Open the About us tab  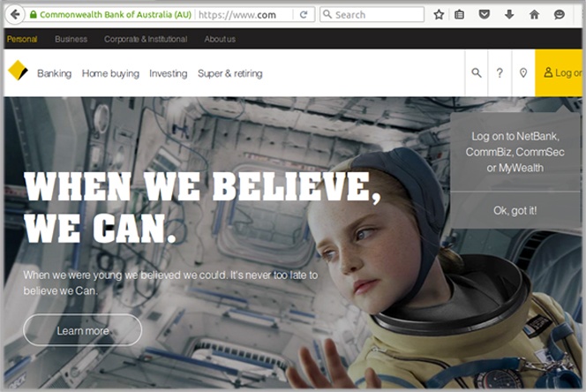[220, 39]
